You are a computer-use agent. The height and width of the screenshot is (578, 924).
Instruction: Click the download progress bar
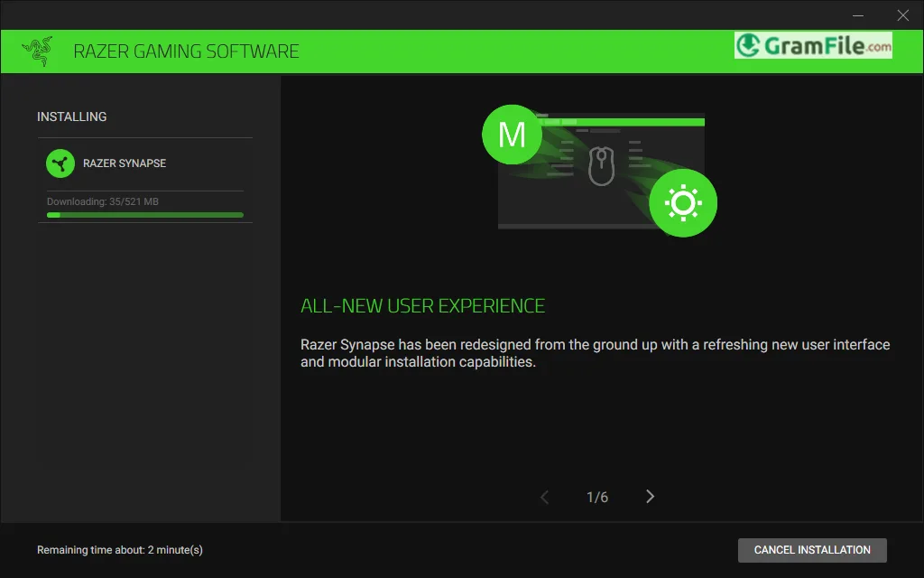145,215
